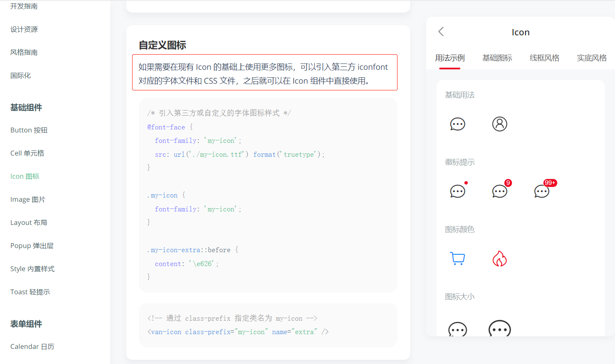Click the 图标大小 demo section title
615x364 pixels.
tap(460, 297)
